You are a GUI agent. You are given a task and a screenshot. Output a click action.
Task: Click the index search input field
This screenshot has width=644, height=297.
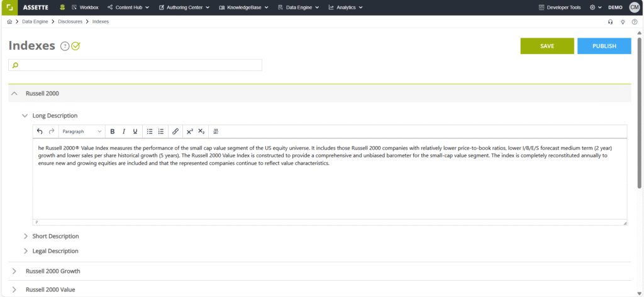pyautogui.click(x=135, y=65)
